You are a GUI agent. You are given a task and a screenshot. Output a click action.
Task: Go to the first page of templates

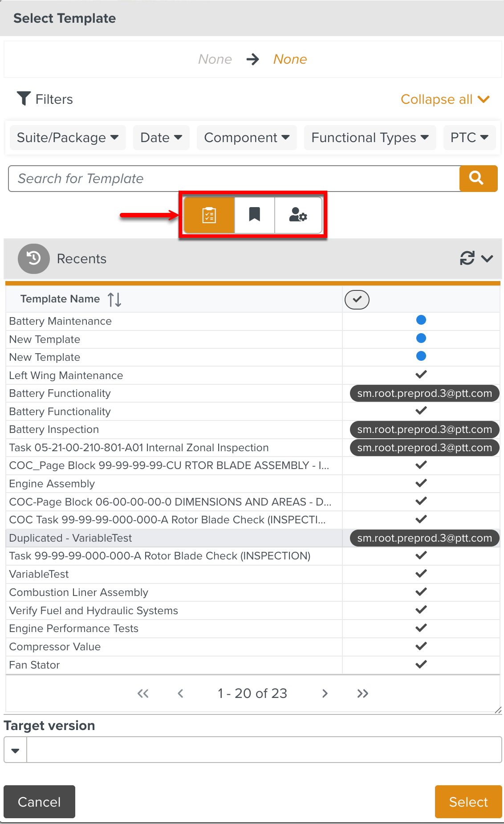(143, 693)
